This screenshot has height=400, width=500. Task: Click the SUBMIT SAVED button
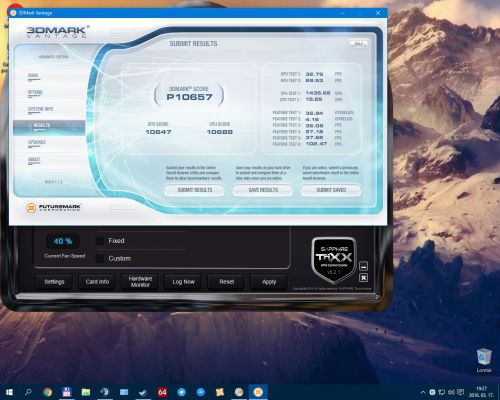(x=331, y=190)
